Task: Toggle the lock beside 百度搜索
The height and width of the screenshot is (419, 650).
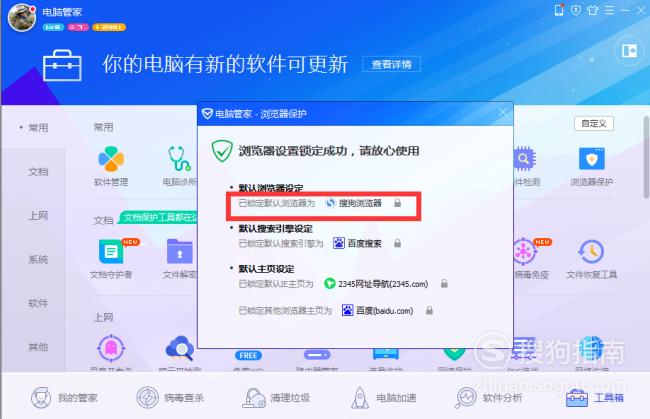Action: [397, 243]
